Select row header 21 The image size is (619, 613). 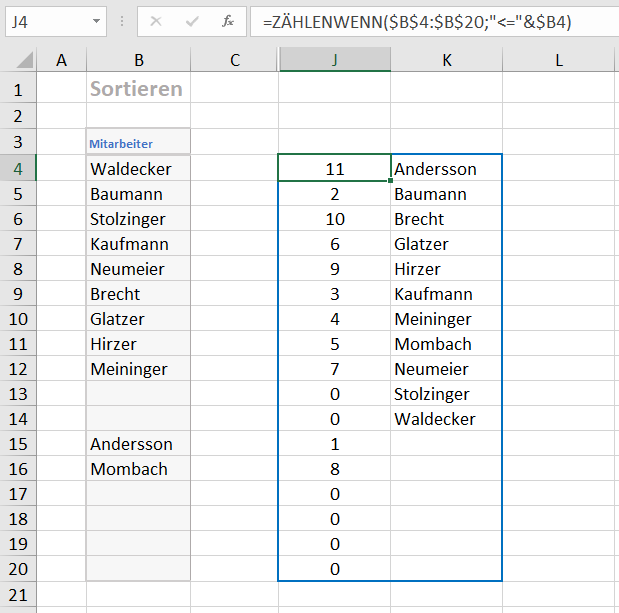click(18, 595)
